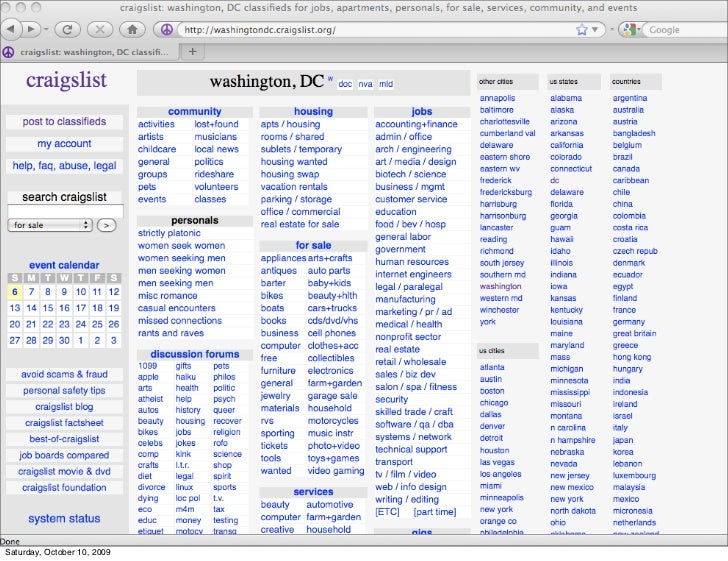Open real estate for sale link
The width and height of the screenshot is (728, 561).
[300, 224]
